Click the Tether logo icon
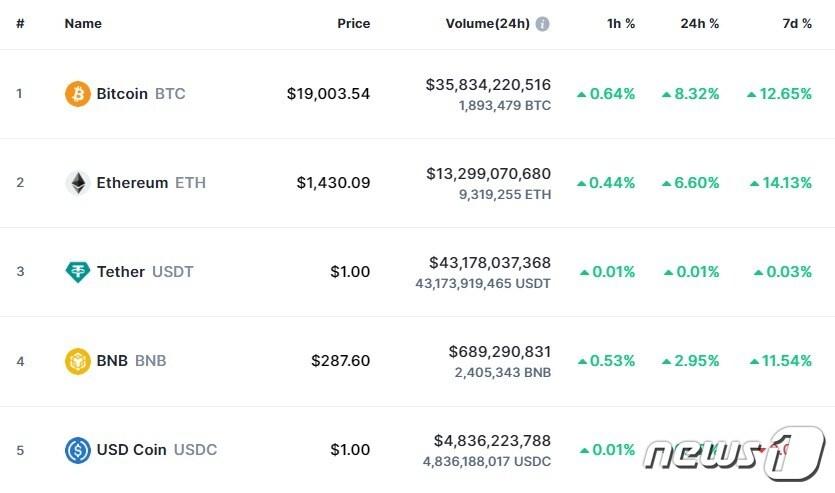This screenshot has width=835, height=493. click(x=77, y=272)
